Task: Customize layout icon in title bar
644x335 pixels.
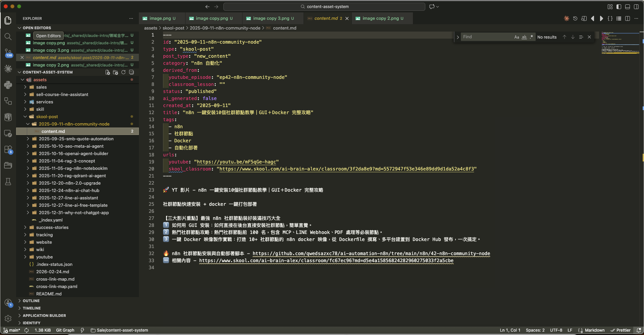Action: [x=610, y=7]
